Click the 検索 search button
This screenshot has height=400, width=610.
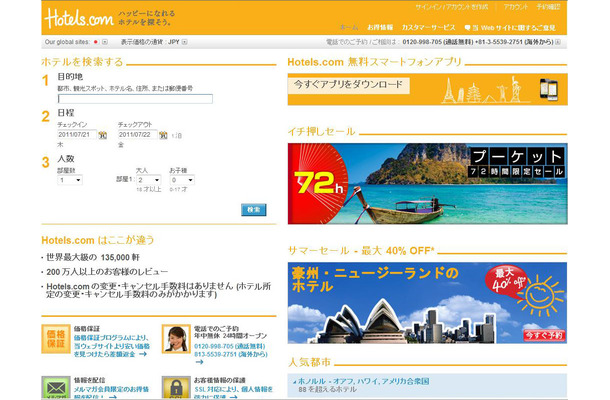(x=254, y=209)
